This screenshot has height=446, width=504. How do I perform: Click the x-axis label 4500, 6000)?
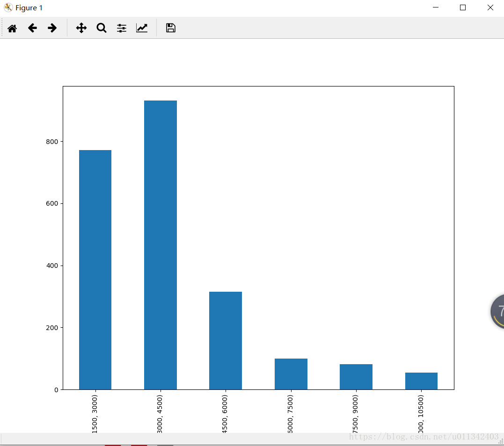(225, 414)
